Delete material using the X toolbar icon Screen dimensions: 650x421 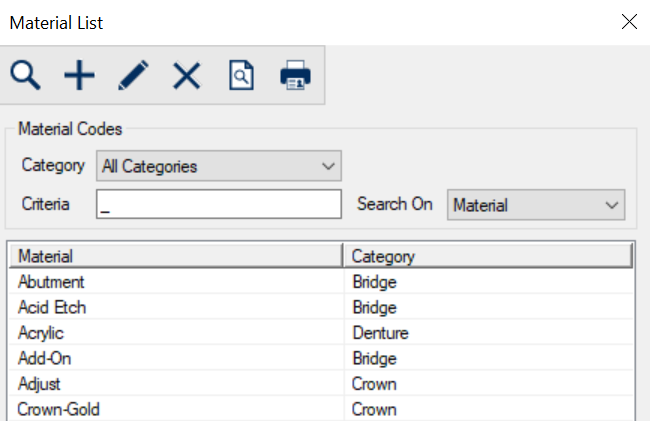point(187,75)
